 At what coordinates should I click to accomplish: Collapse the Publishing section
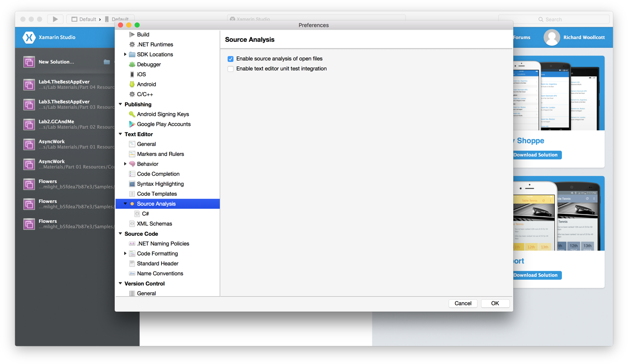pyautogui.click(x=120, y=104)
